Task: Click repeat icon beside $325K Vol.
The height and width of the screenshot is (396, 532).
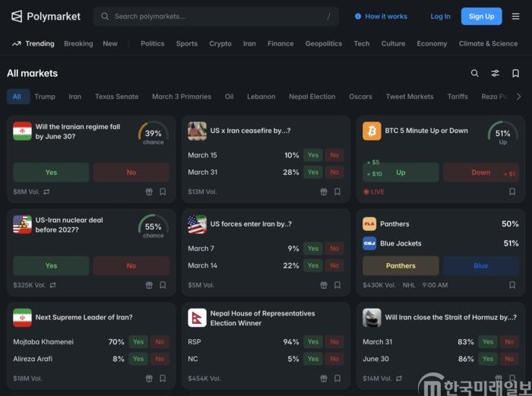Action: [x=53, y=285]
